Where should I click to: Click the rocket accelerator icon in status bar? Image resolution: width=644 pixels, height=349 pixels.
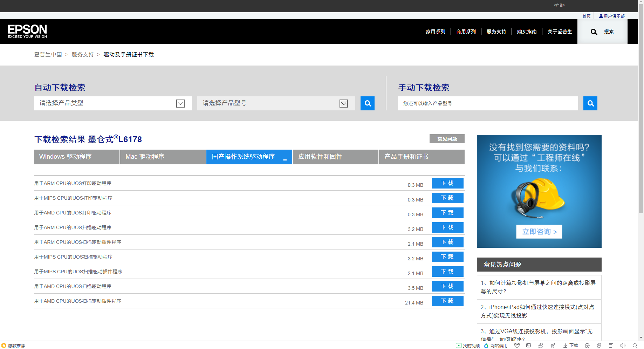tap(553, 345)
